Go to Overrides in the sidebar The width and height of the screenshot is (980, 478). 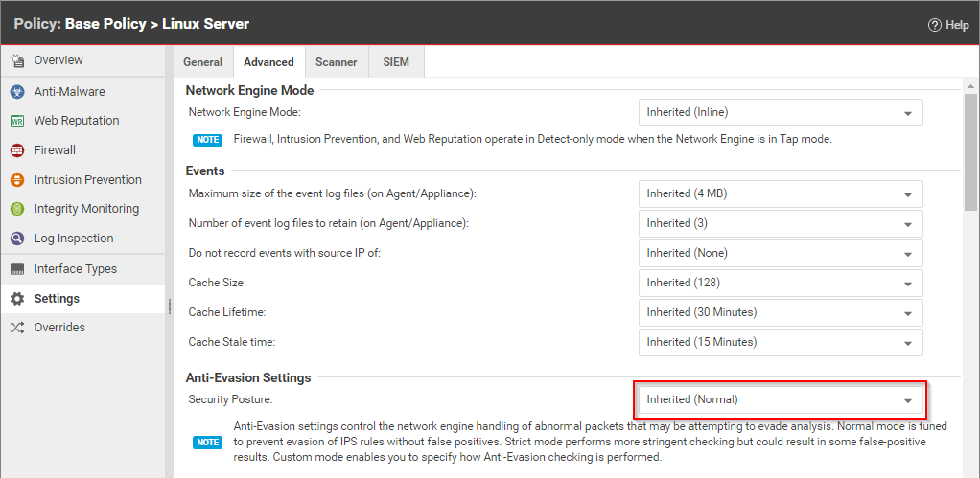[59, 328]
